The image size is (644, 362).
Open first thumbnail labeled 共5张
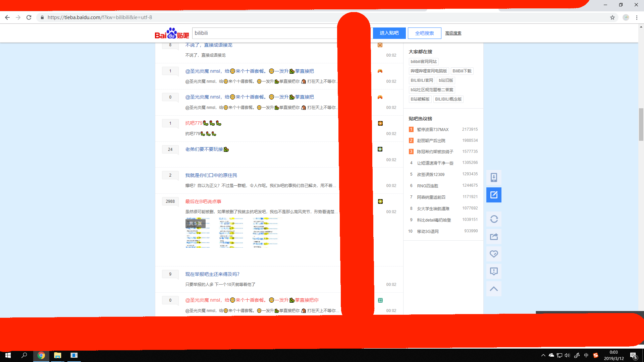pos(198,233)
